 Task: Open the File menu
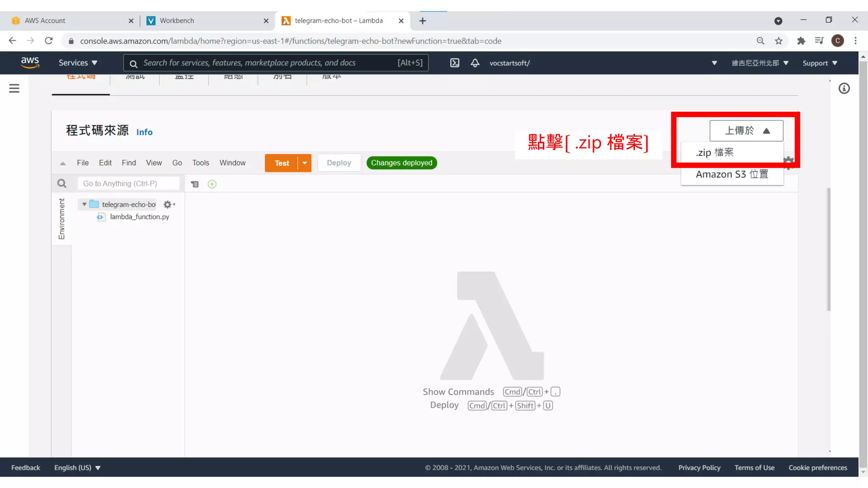click(83, 163)
